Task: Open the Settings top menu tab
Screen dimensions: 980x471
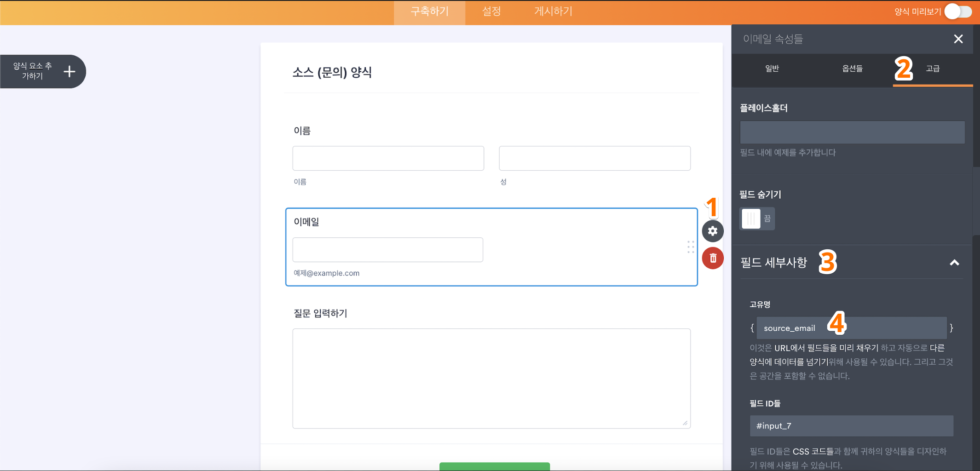Action: pos(491,11)
